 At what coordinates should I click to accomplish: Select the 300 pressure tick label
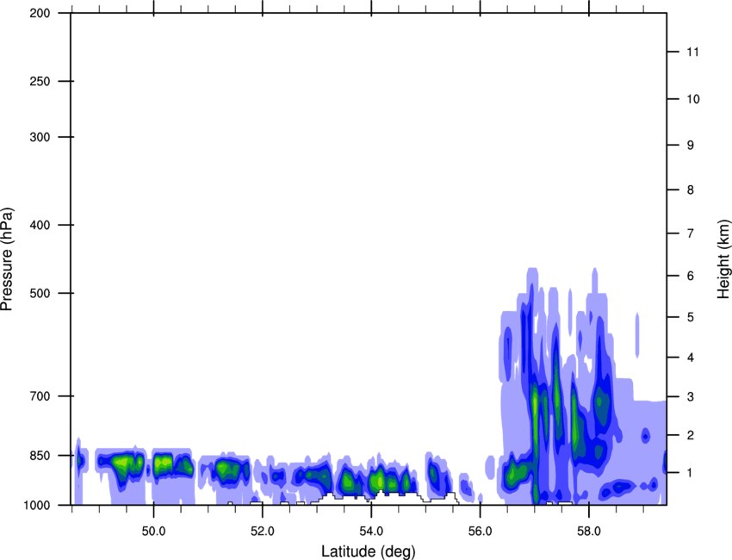click(x=40, y=137)
